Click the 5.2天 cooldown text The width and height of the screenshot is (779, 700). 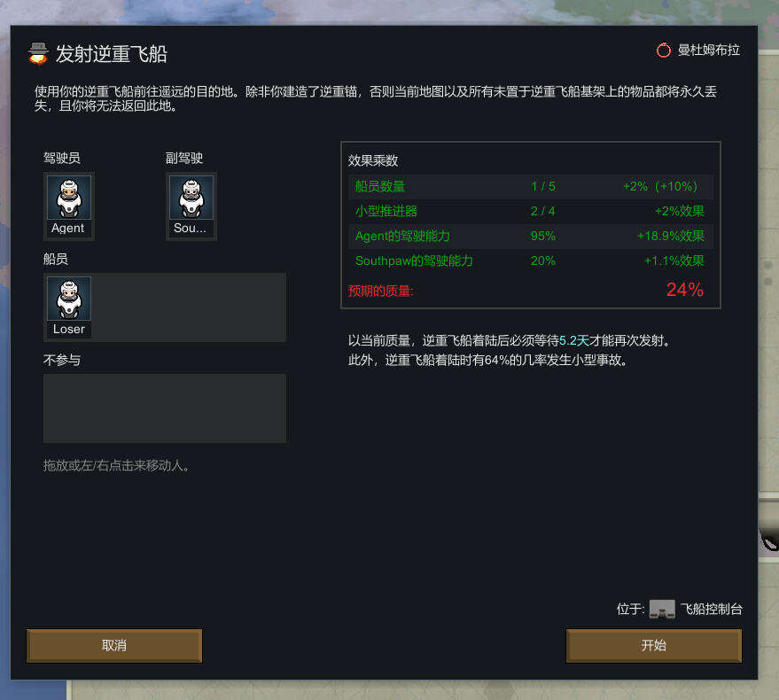pos(573,341)
